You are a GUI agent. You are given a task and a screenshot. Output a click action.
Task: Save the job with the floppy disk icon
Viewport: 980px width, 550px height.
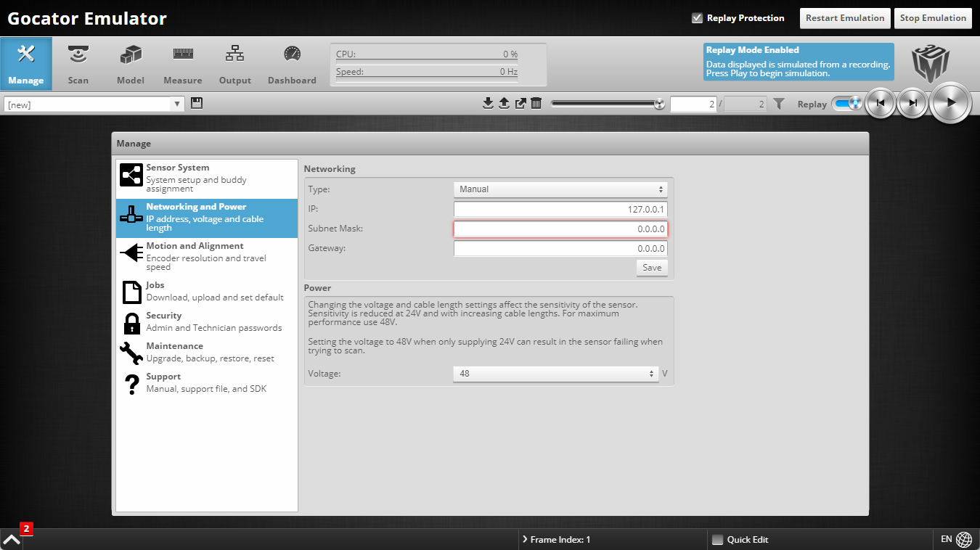click(x=197, y=104)
